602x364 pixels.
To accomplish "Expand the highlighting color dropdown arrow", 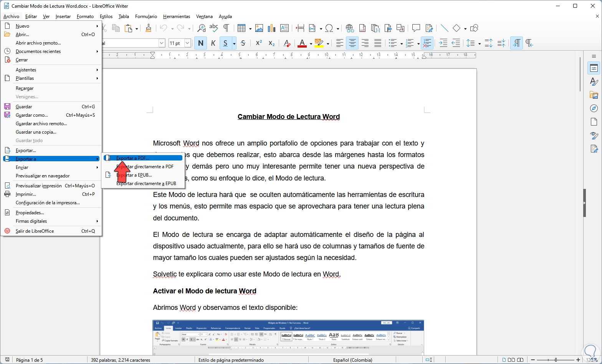I will coord(327,43).
